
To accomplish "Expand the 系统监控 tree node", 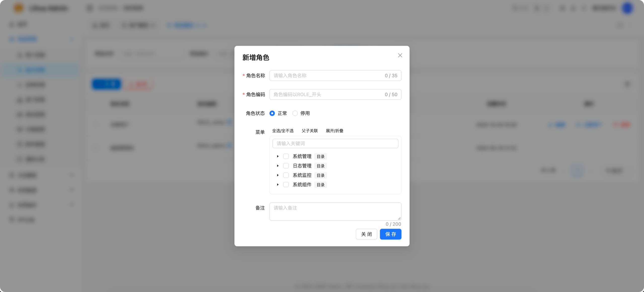I will click(x=278, y=175).
